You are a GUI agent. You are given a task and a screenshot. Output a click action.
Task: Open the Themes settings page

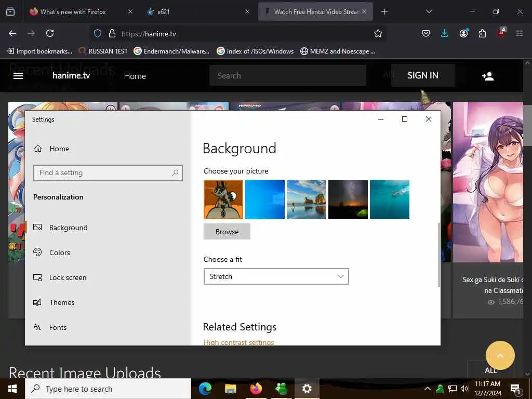point(54,302)
